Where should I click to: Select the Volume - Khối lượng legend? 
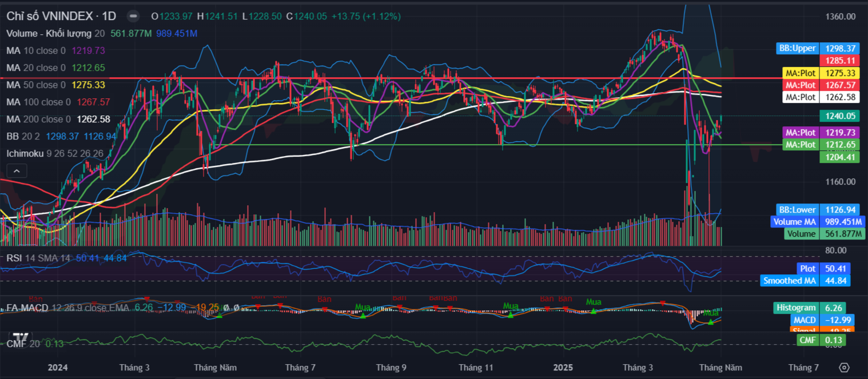pos(51,34)
